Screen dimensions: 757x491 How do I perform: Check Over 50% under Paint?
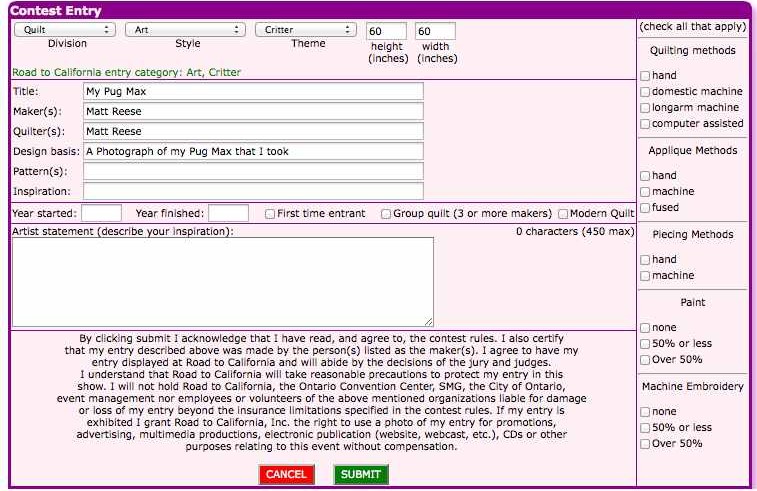tap(645, 360)
